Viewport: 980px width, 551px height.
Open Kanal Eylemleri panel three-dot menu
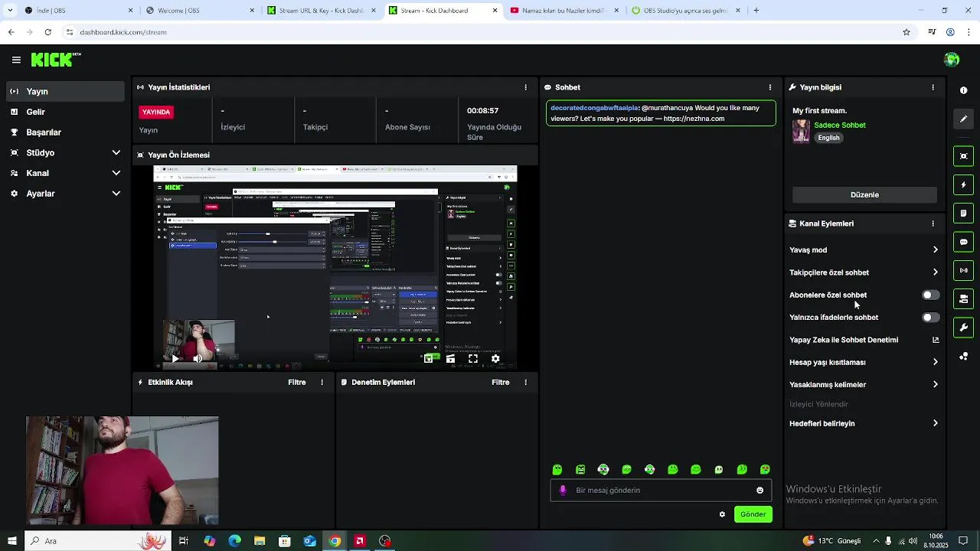click(933, 223)
